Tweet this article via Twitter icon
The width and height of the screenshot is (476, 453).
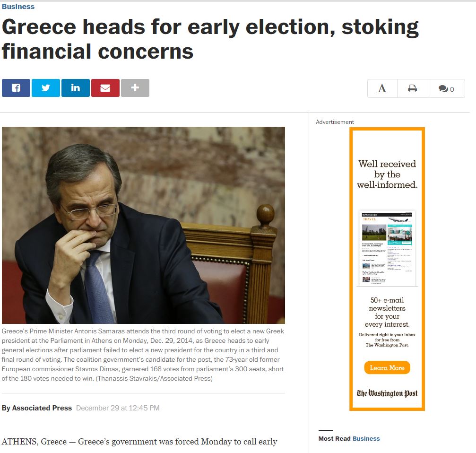46,88
